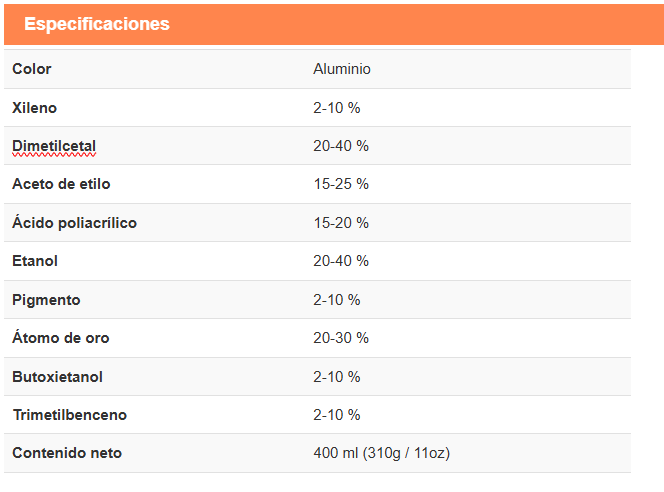The width and height of the screenshot is (664, 492).
Task: Click the Trimetilbenceno ingredient label
Action: point(69,415)
